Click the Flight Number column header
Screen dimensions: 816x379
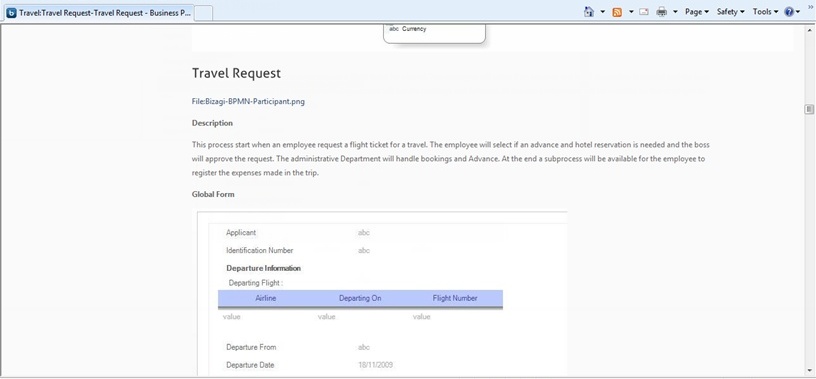pyautogui.click(x=455, y=298)
